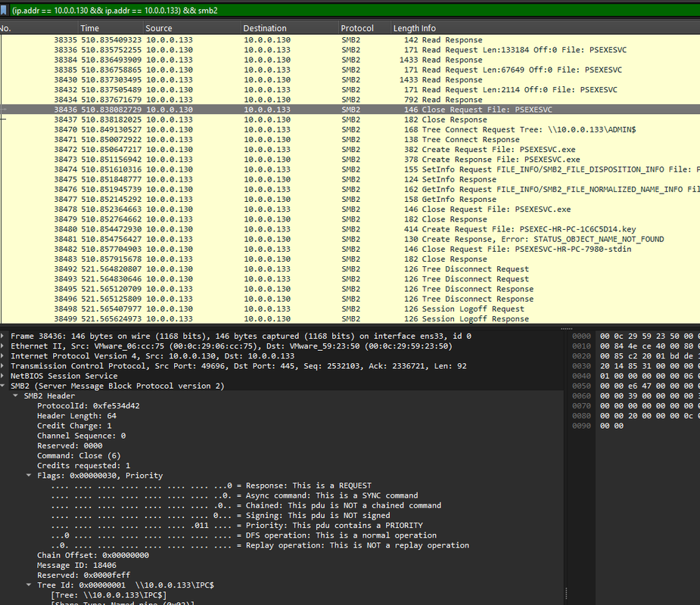This screenshot has height=605, width=700.
Task: Select the Chain Offset: 0x00000000 field
Action: click(x=93, y=555)
